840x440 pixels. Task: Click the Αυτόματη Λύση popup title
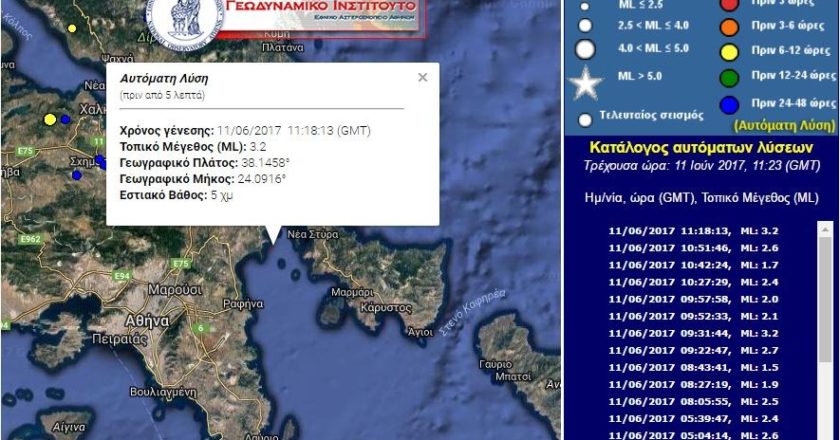pos(164,78)
